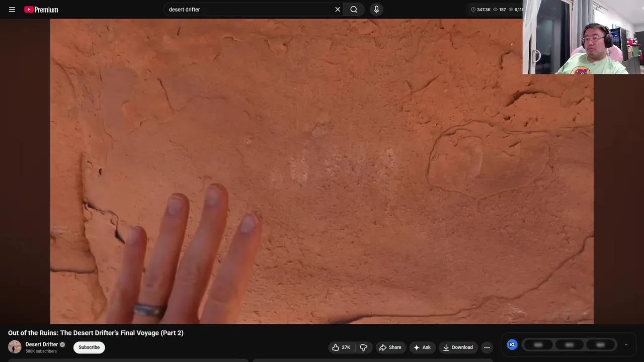Dislike the video with thumbs down

(363, 347)
